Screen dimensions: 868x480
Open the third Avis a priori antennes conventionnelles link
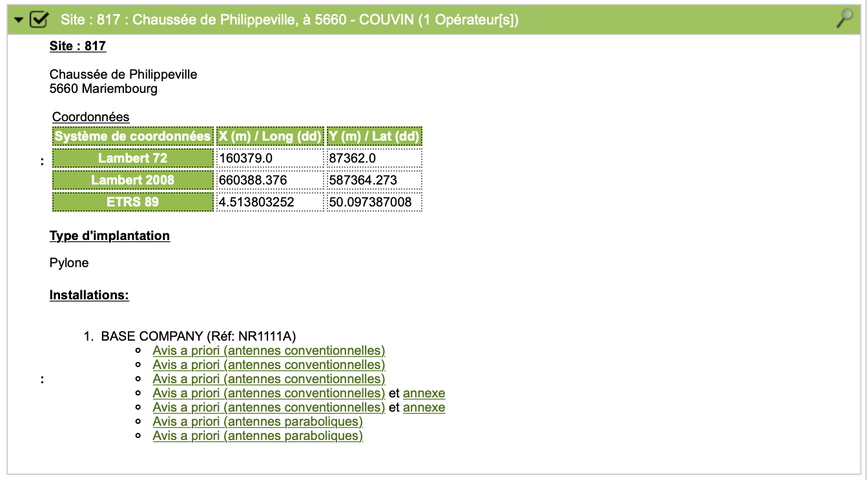click(x=269, y=379)
